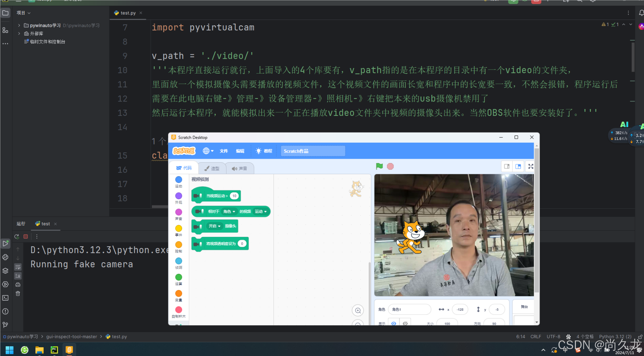Open the 角色 dropdown in video block
Image resolution: width=644 pixels, height=356 pixels.
coord(229,211)
